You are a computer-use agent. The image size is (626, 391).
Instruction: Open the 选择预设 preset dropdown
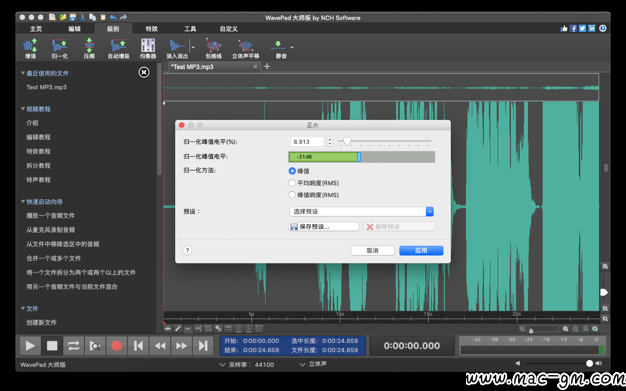[x=361, y=211]
